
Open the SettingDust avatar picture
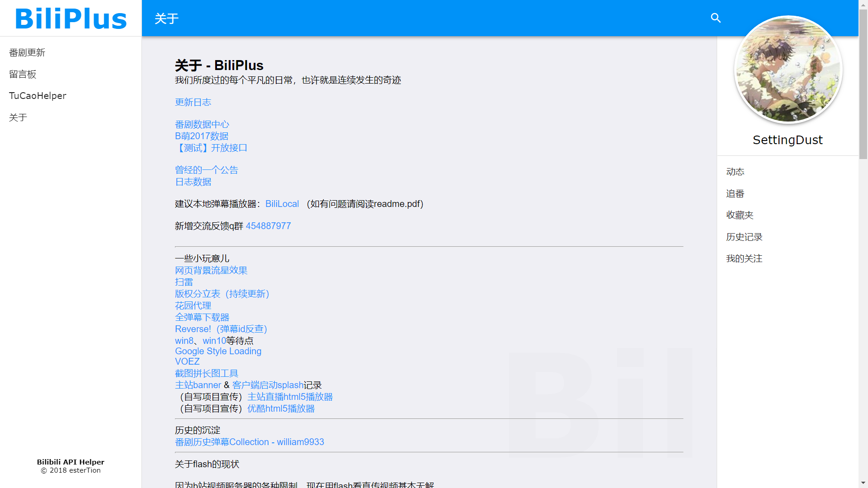pyautogui.click(x=788, y=70)
